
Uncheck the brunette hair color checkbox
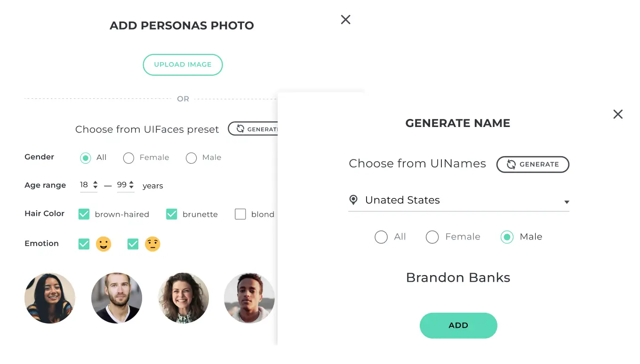pos(171,214)
